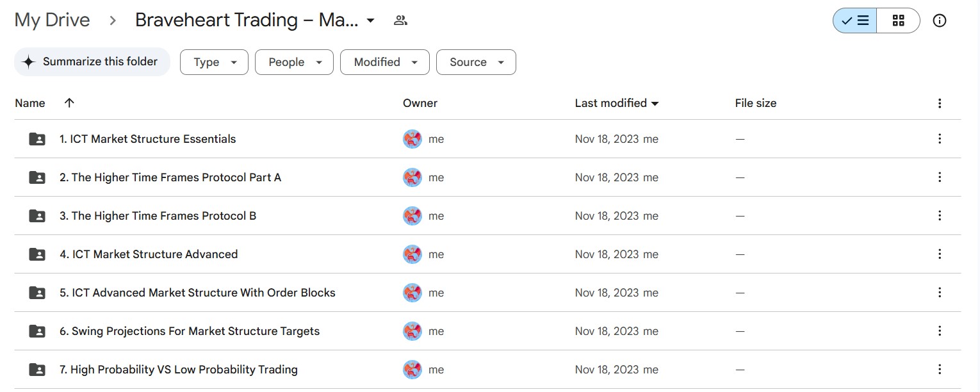Expand the Source filter dropdown
Image resolution: width=980 pixels, height=392 pixels.
[x=476, y=62]
